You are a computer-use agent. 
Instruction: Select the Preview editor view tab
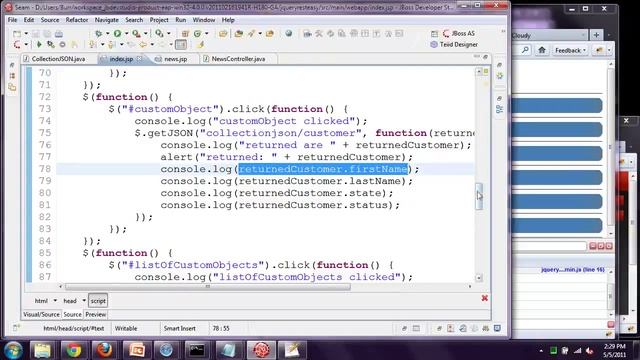click(x=96, y=314)
